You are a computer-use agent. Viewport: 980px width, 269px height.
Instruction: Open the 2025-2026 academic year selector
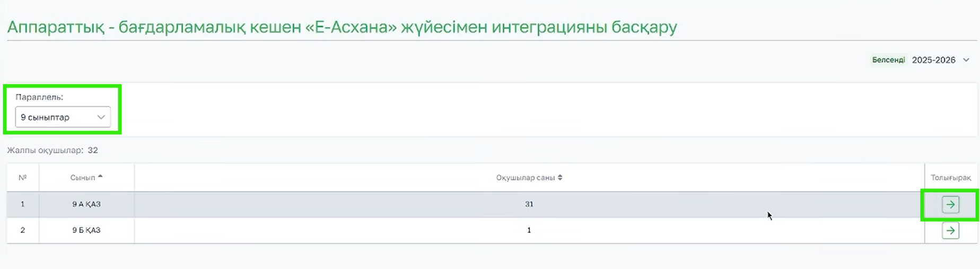tap(933, 60)
